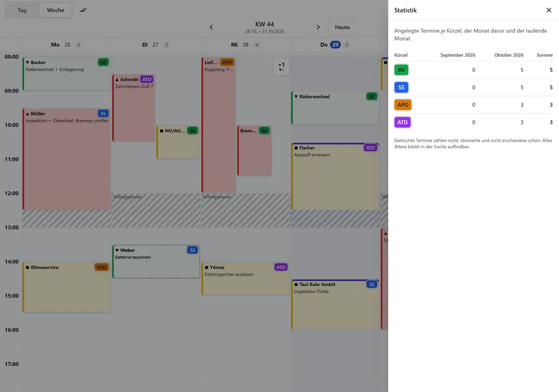Select the APO badge in Statistik table
The image size is (559, 392).
click(x=403, y=104)
